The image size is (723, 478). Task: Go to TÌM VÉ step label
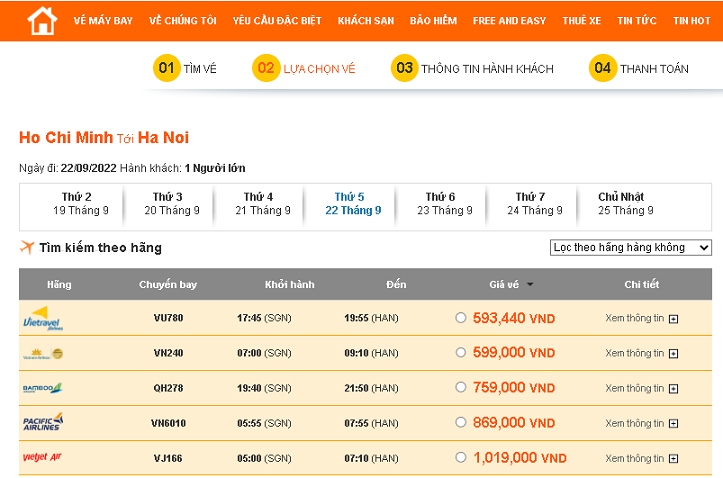pos(200,69)
